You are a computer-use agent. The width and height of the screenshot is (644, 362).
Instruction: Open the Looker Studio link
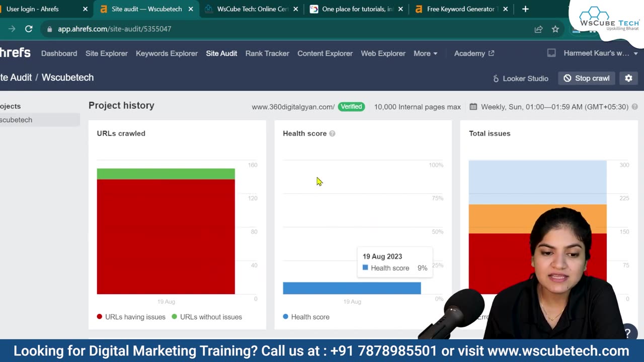click(x=520, y=78)
